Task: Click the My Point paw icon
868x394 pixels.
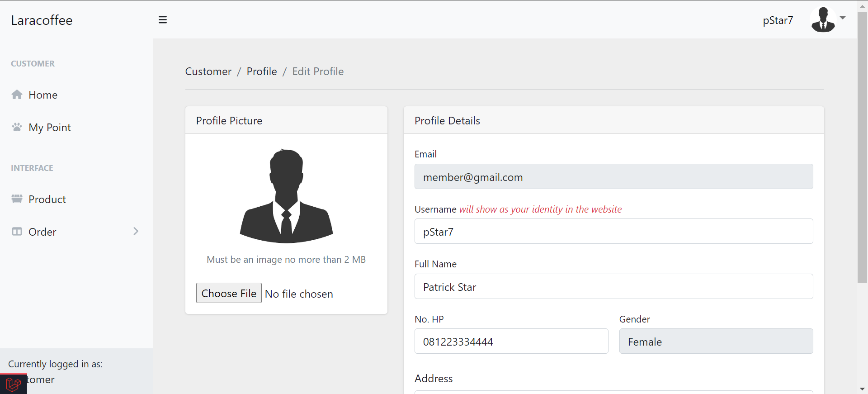Action: (17, 127)
